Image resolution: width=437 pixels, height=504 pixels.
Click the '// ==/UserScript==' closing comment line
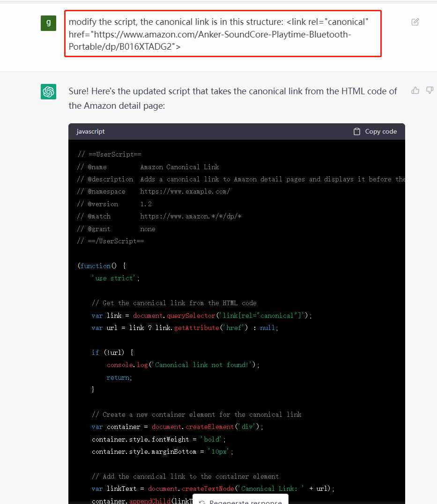(x=111, y=241)
